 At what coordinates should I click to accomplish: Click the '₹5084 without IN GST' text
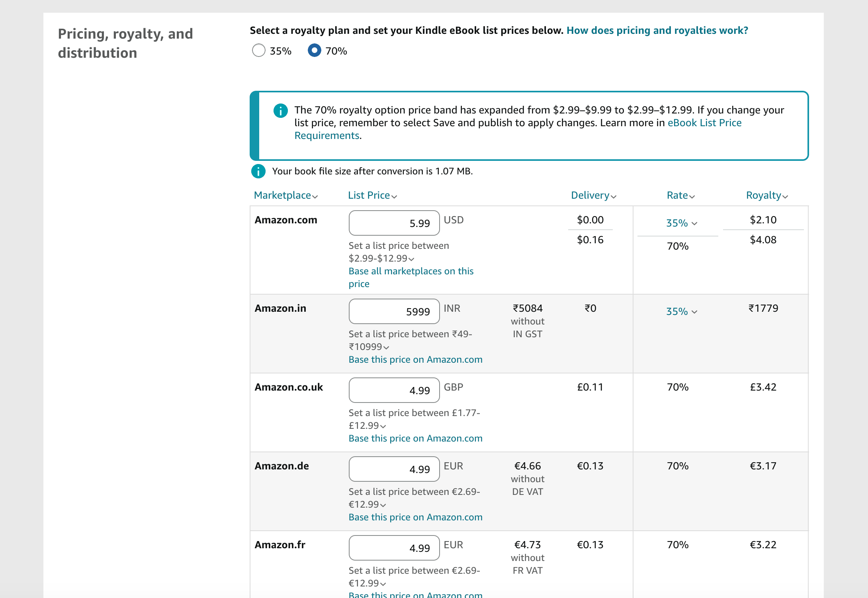point(528,321)
